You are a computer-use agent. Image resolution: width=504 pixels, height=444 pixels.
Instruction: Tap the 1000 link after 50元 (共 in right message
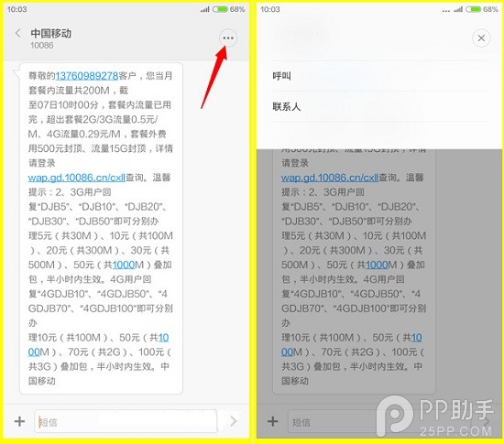click(377, 265)
